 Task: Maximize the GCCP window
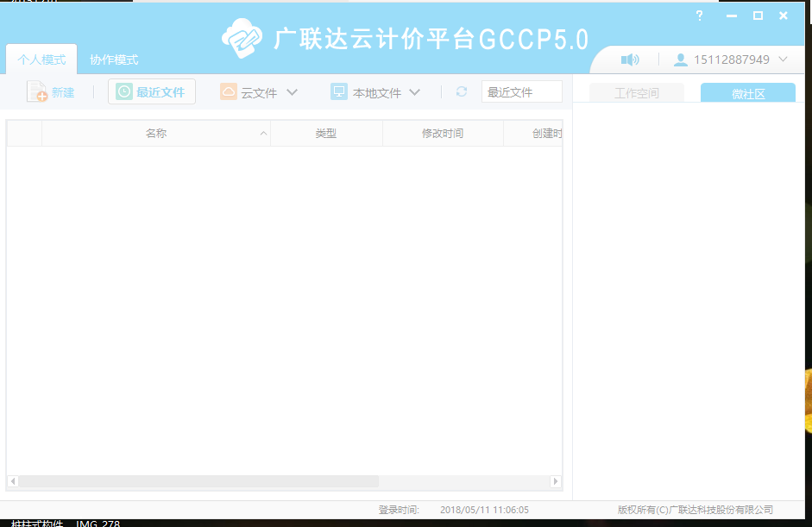(758, 16)
